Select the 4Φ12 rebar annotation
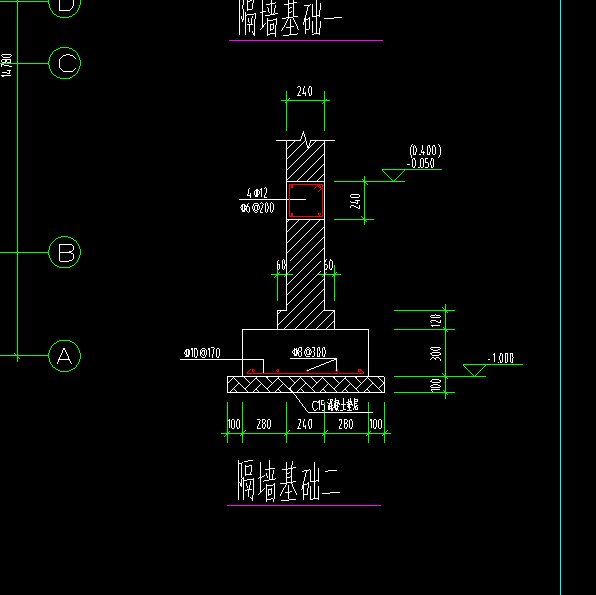The image size is (596, 595). (x=257, y=193)
